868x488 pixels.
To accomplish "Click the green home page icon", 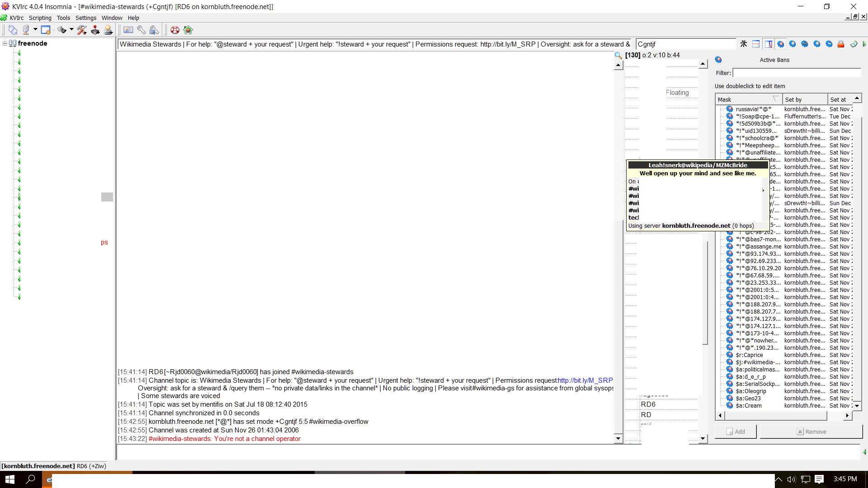I will click(188, 30).
